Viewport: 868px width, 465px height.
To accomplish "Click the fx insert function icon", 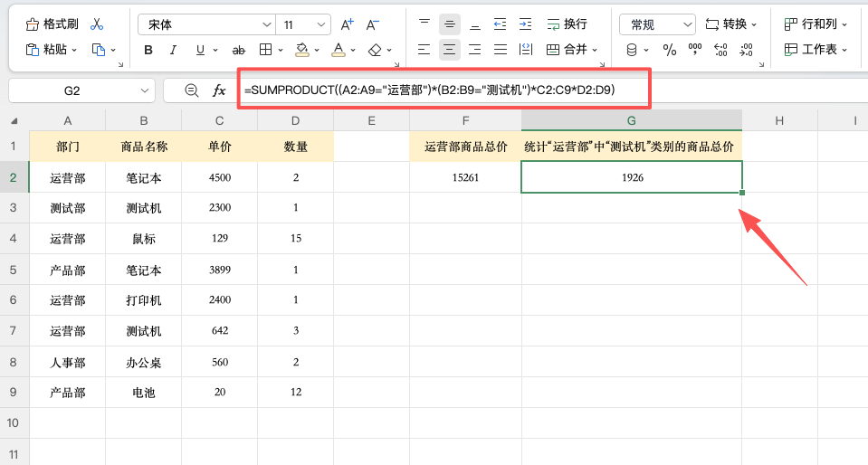I will 219,90.
